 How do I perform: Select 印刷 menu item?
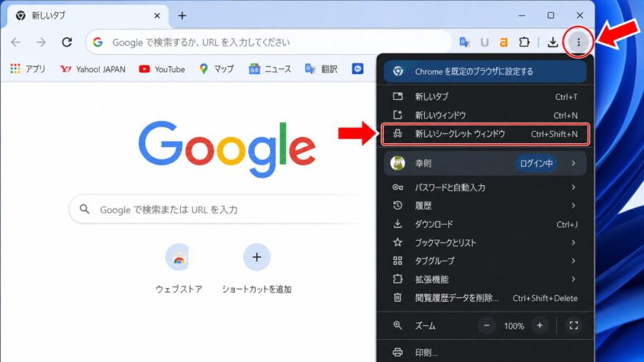pyautogui.click(x=485, y=352)
